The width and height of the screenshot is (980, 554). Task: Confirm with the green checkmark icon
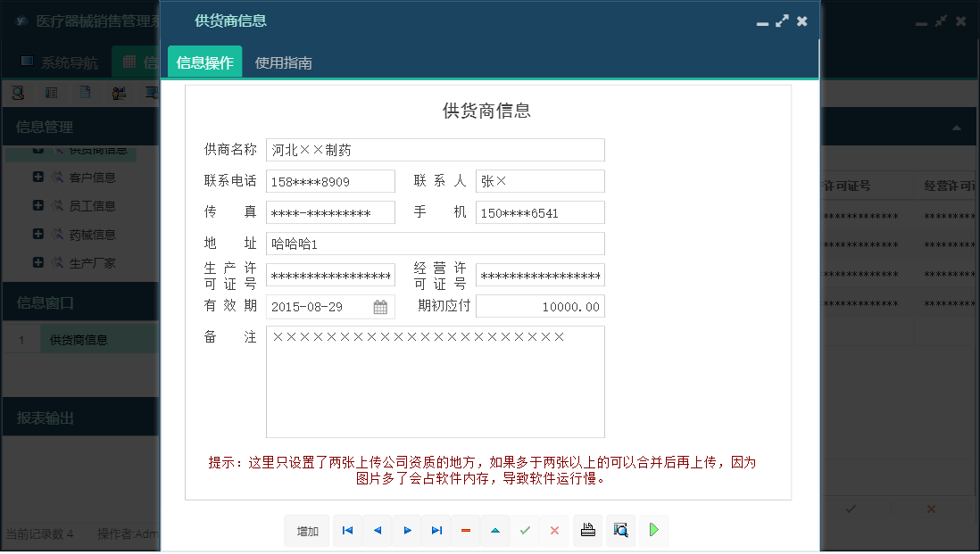(525, 531)
